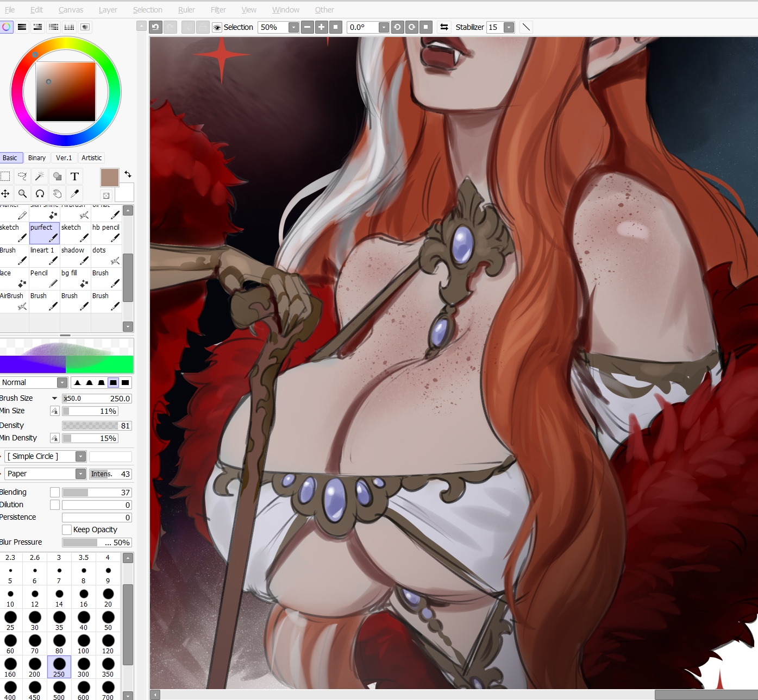The width and height of the screenshot is (758, 700).
Task: Open the Filter menu
Action: 218,10
